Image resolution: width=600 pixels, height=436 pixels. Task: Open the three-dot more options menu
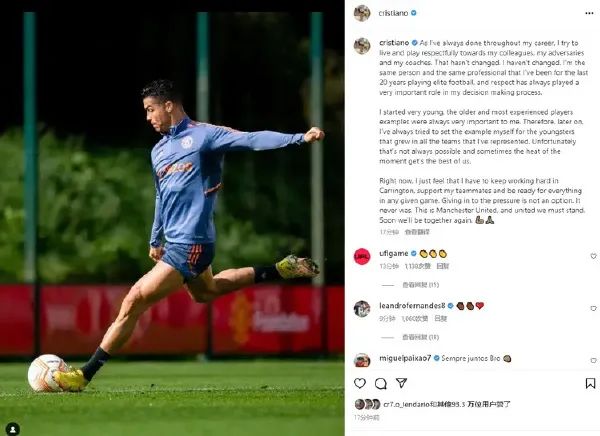point(589,13)
